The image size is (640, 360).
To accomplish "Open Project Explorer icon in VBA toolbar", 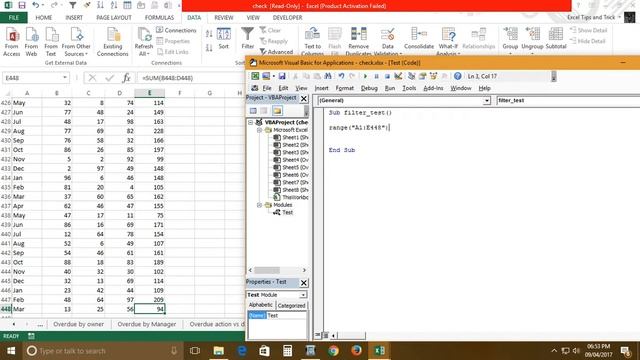I will click(x=411, y=76).
